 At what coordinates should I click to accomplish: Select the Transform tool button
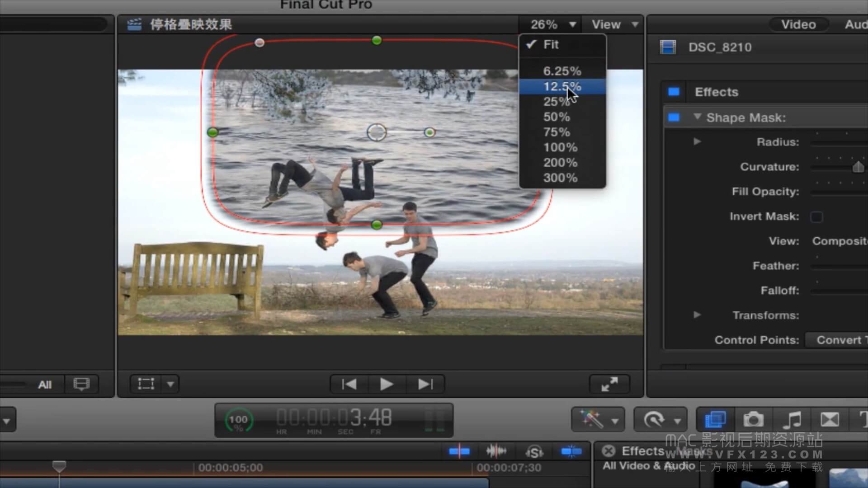click(x=146, y=384)
